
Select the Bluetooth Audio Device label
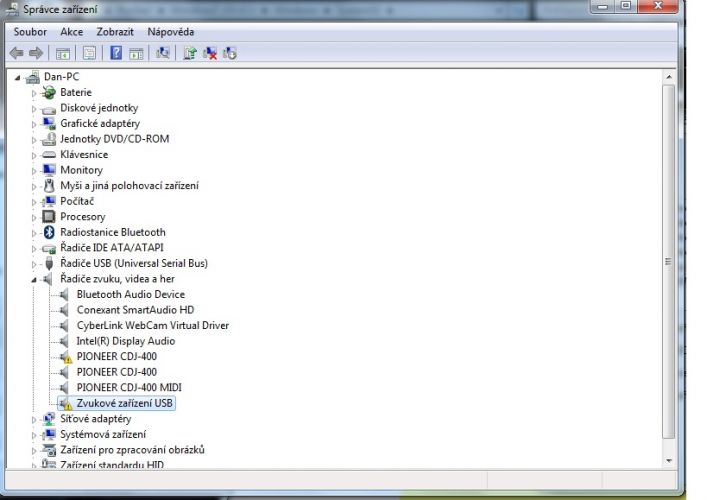131,294
